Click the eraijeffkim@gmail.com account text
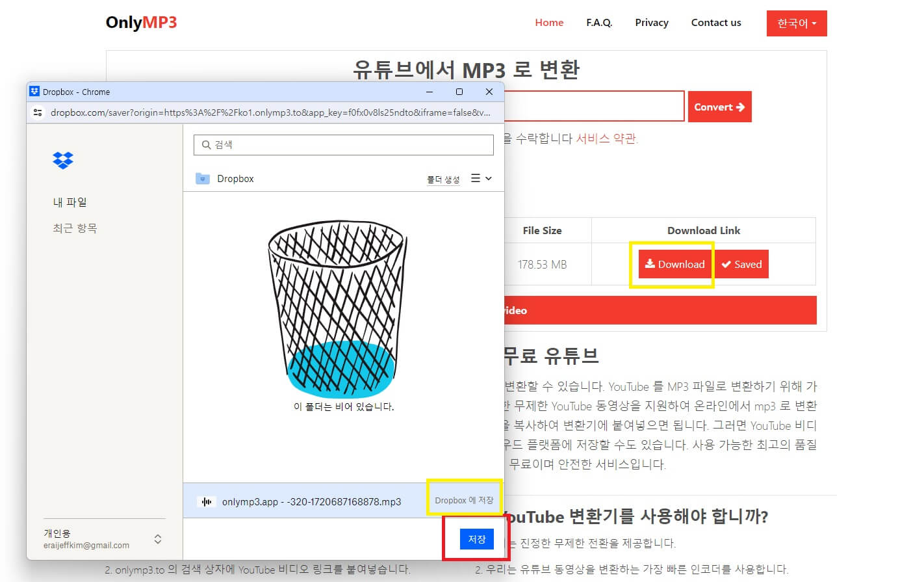Screen dimensions: 924x582 86,546
